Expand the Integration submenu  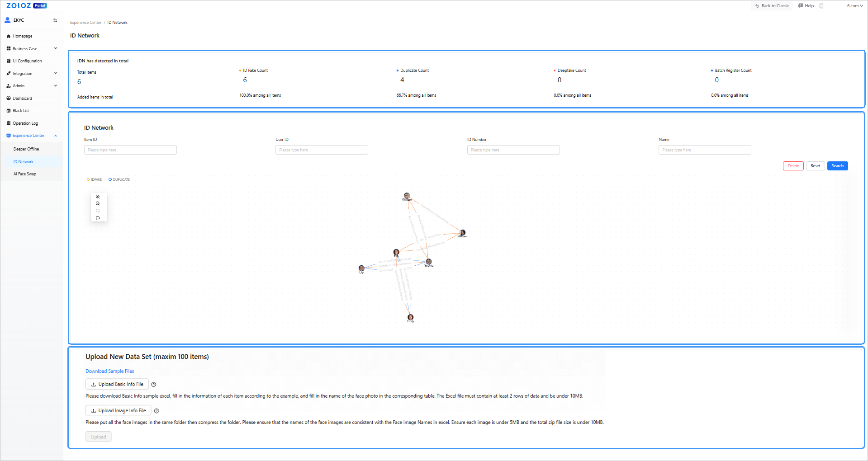tap(56, 73)
